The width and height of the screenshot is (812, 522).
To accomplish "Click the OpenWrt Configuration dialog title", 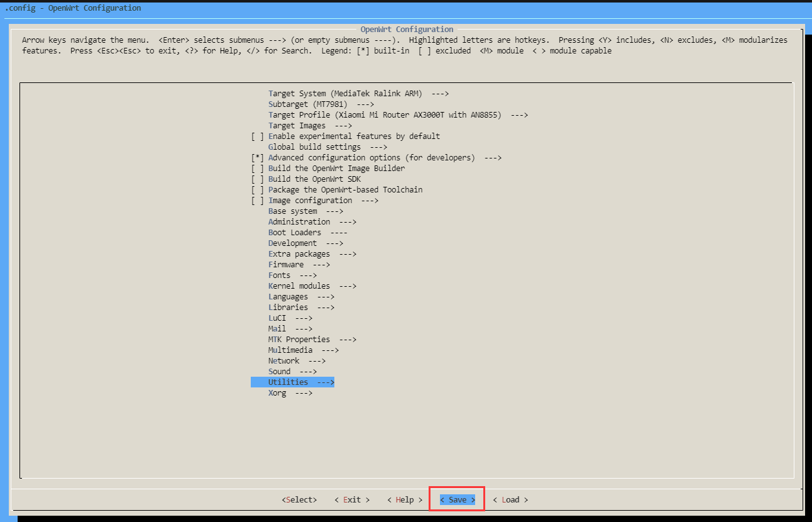I will [407, 30].
